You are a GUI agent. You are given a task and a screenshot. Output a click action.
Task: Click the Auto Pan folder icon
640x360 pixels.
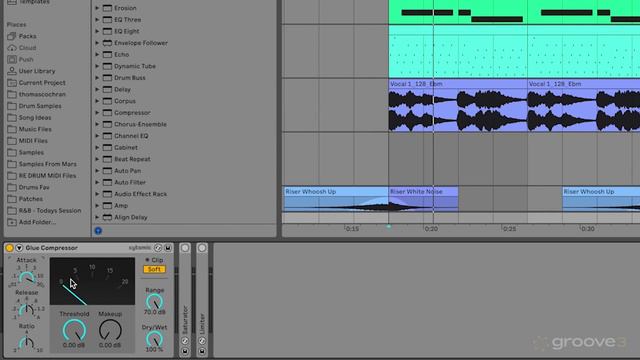[107, 171]
